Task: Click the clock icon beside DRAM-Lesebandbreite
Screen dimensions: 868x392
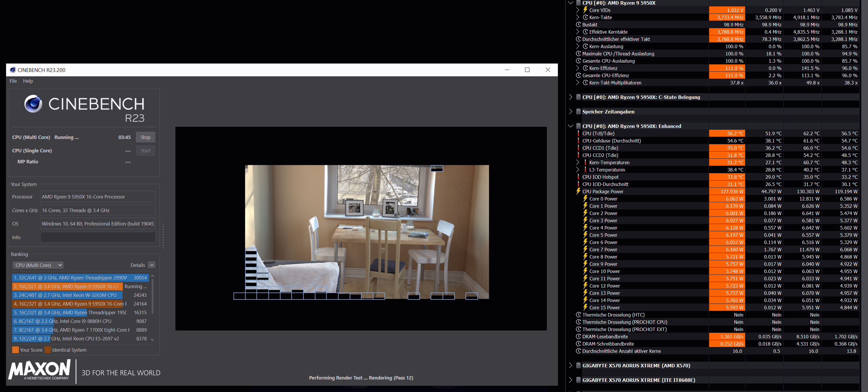Action: (x=578, y=336)
